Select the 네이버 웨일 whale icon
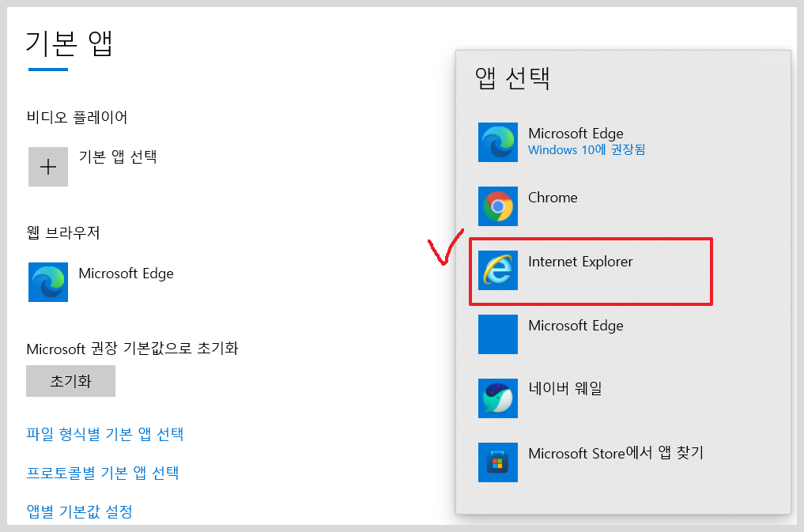The width and height of the screenshot is (804, 532). (498, 398)
